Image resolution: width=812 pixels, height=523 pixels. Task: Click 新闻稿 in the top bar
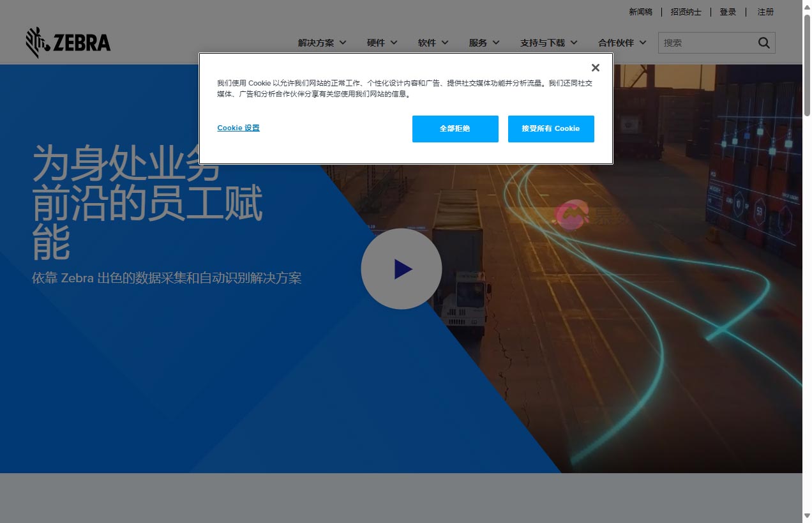[641, 11]
